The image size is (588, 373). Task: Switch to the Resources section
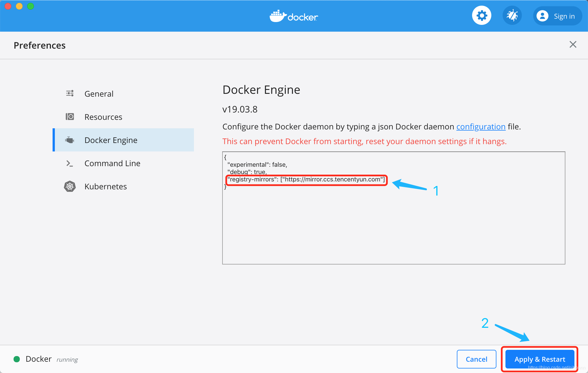pos(103,117)
